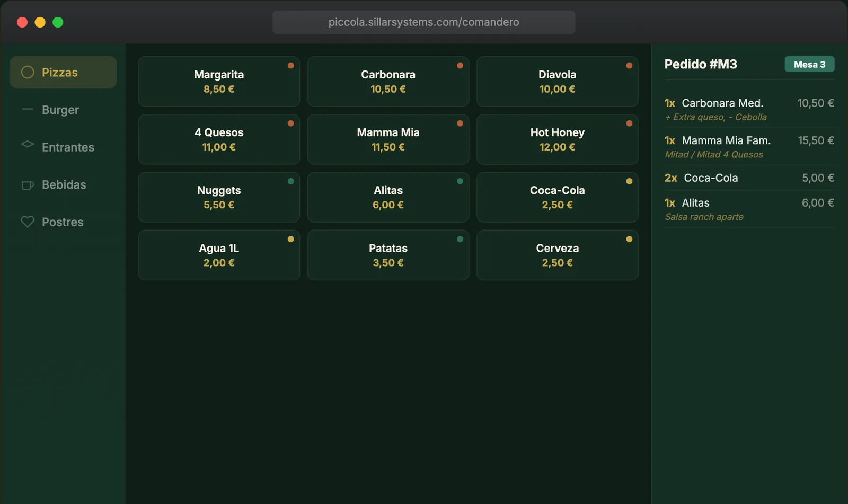Click the "Salsa ranch aparte" note

[704, 217]
